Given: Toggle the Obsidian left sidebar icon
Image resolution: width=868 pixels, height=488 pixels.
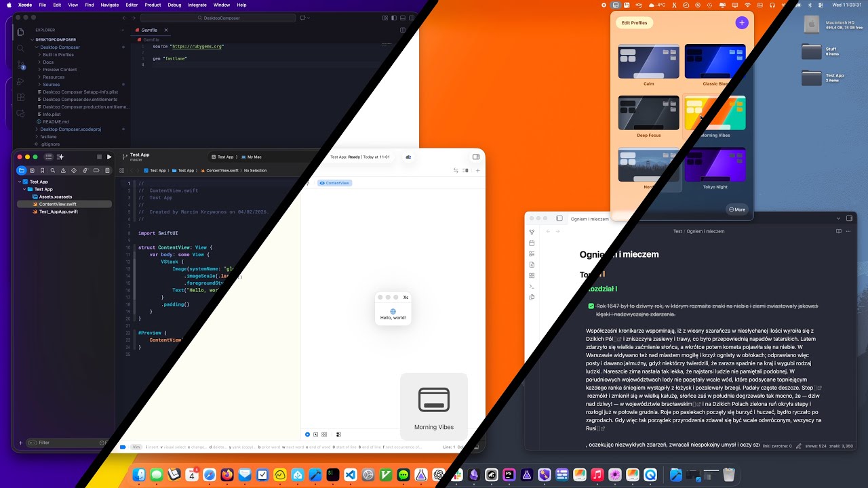Looking at the screenshot, I should coord(559,218).
